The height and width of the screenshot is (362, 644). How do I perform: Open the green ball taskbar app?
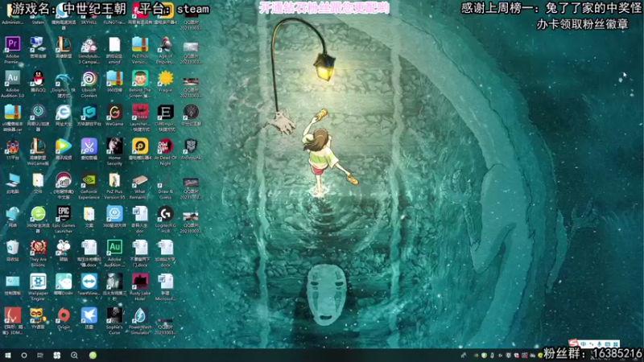93,356
